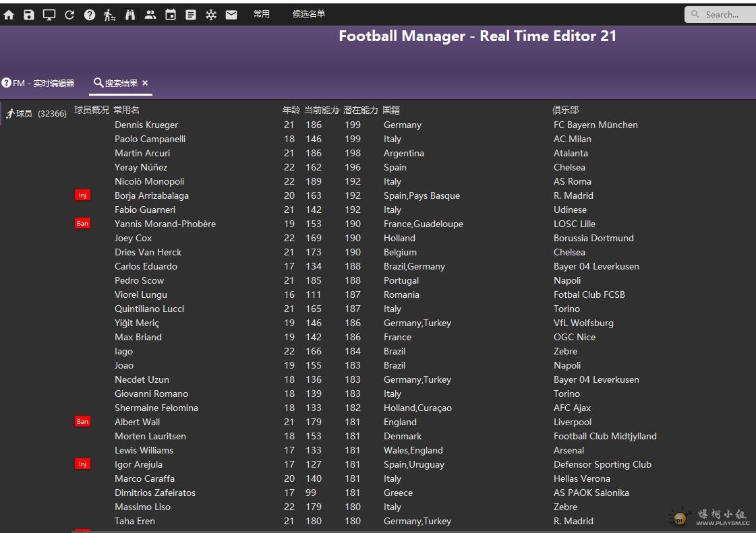Select player Giovanni Romano
Image resolution: width=756 pixels, height=533 pixels.
coord(151,394)
